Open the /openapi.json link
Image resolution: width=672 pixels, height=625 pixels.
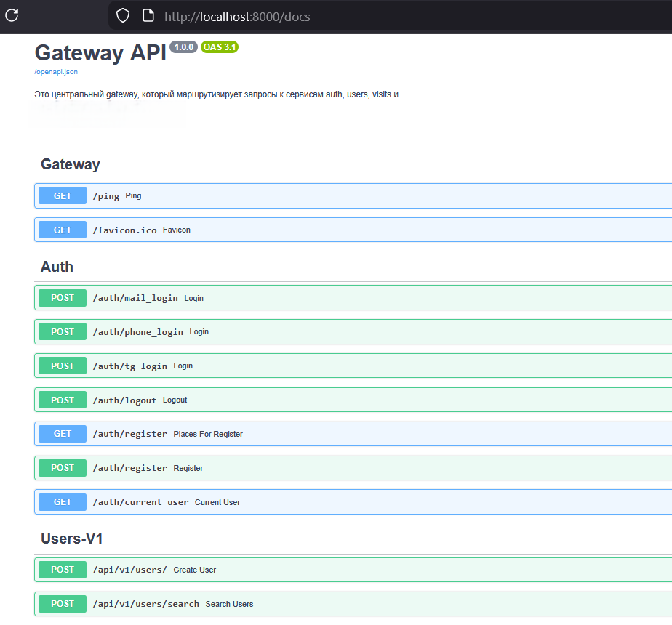tap(56, 72)
